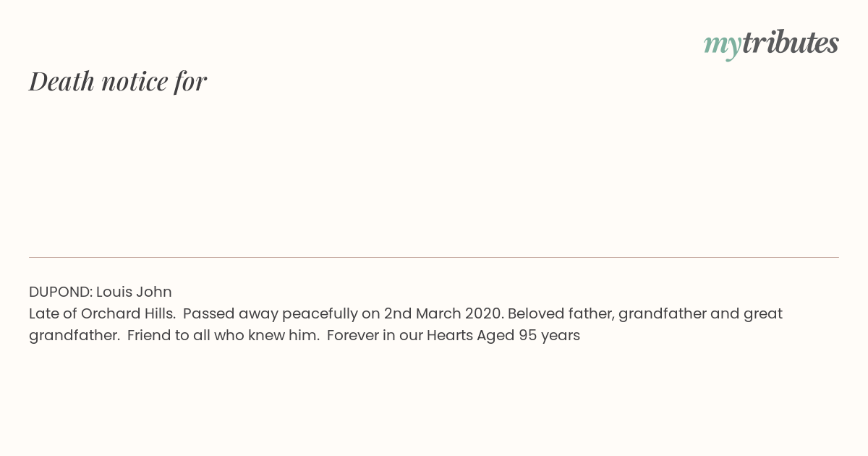Click "grandfather." starting the last line
868x456 pixels.
point(75,336)
